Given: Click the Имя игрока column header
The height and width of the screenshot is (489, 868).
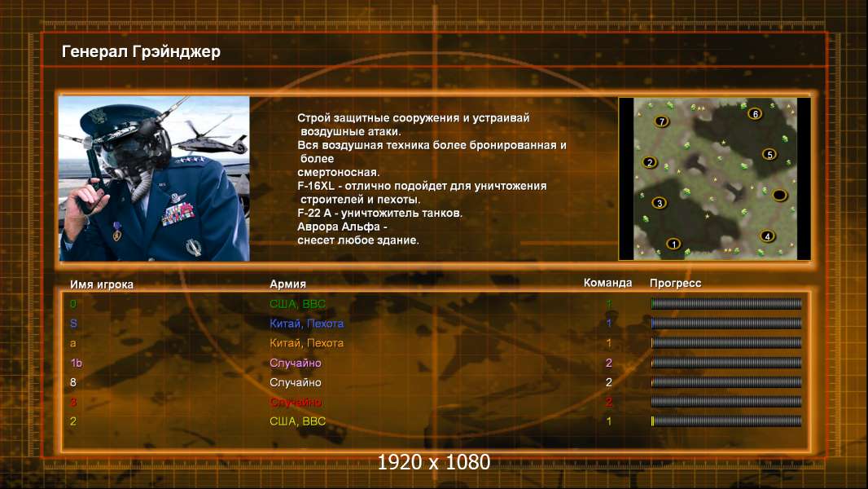Looking at the screenshot, I should tap(101, 284).
